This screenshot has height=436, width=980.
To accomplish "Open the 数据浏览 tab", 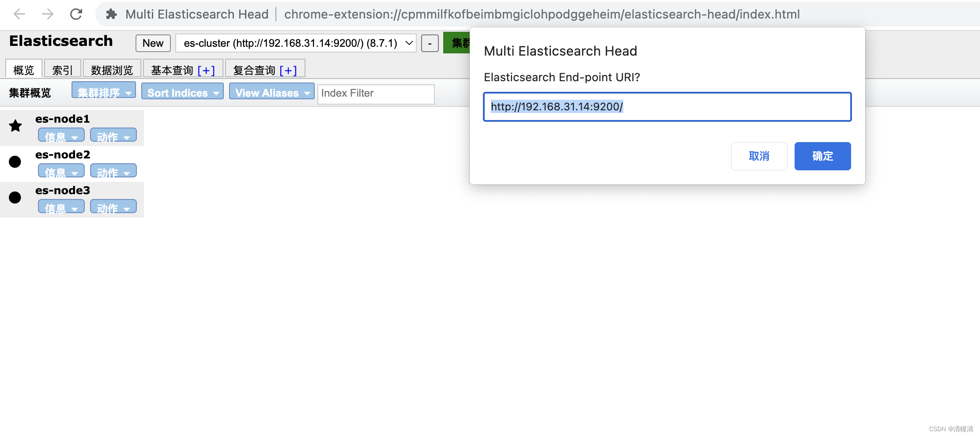I will pos(112,70).
